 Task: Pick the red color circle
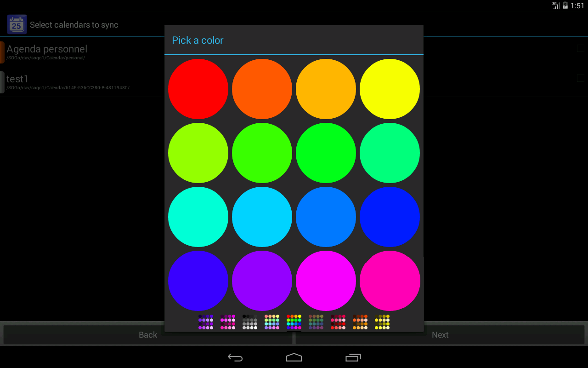(198, 89)
